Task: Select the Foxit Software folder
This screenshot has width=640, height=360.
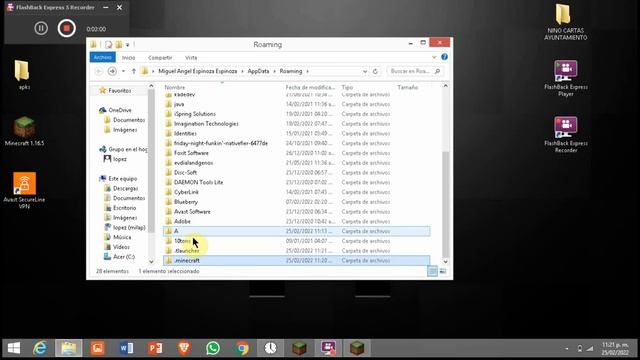Action: click(x=297, y=153)
